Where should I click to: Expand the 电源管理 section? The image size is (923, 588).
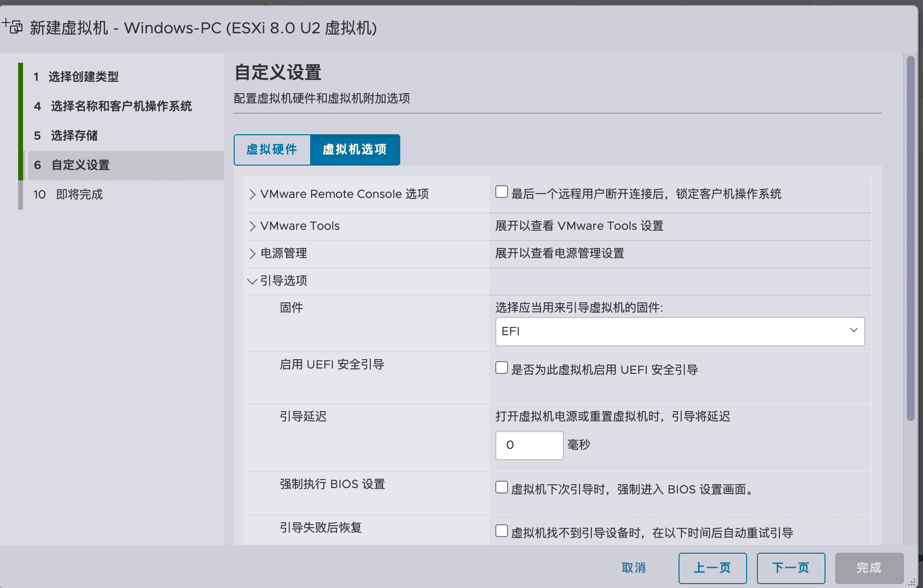coord(252,254)
